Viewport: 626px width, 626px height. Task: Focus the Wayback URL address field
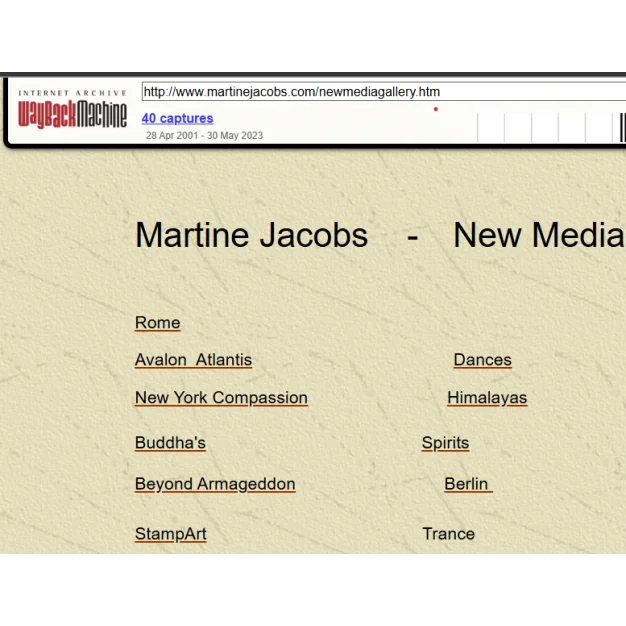coord(380,92)
